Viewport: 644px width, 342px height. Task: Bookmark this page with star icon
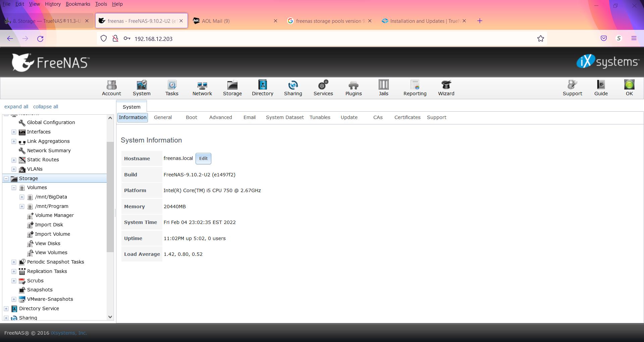pos(541,39)
